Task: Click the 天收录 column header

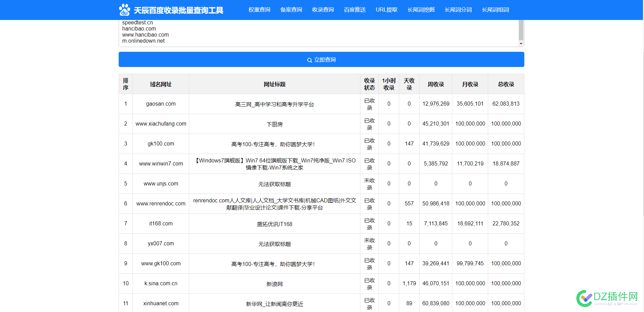Action: point(409,84)
